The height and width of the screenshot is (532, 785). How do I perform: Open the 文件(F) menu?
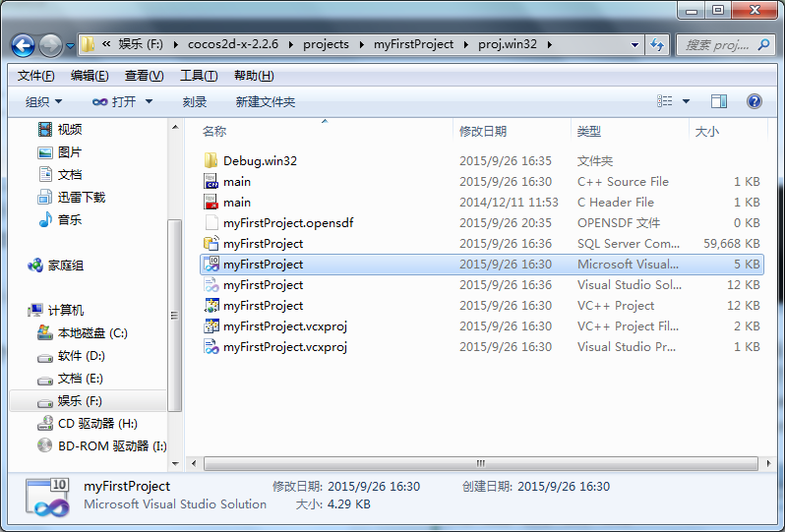tap(35, 76)
